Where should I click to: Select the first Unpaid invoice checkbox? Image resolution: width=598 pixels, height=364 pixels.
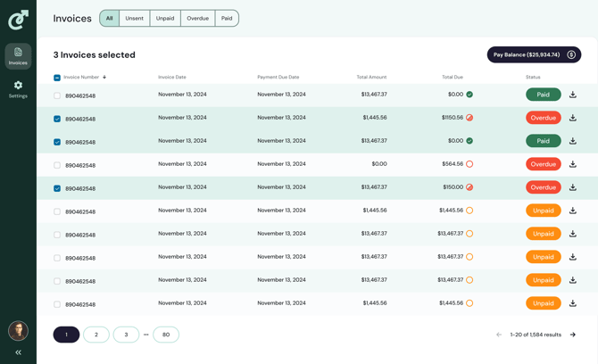57,211
